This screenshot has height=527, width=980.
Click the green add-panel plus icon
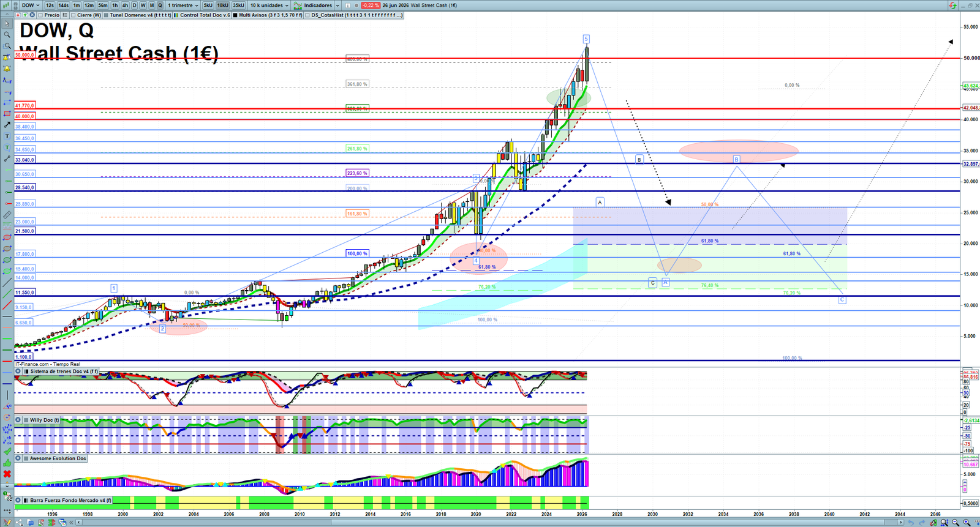tap(25, 15)
